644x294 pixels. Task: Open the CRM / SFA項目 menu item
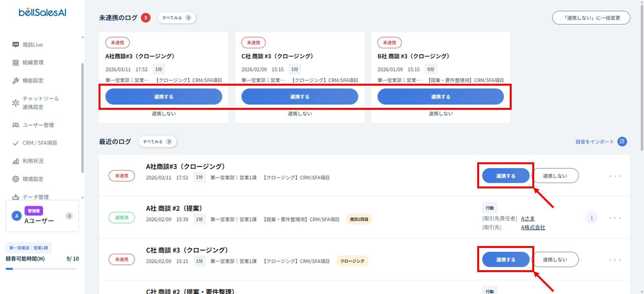pos(40,143)
